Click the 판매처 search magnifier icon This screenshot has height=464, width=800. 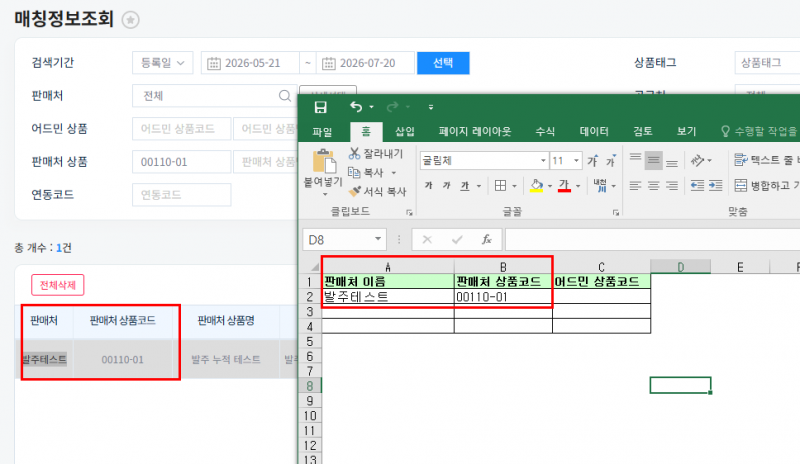click(285, 95)
